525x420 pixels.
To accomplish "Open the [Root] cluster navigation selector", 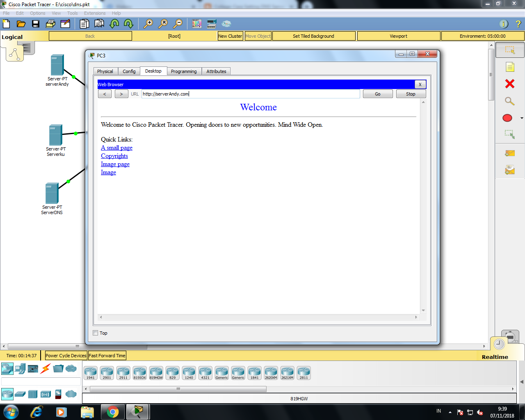I will [x=174, y=36].
